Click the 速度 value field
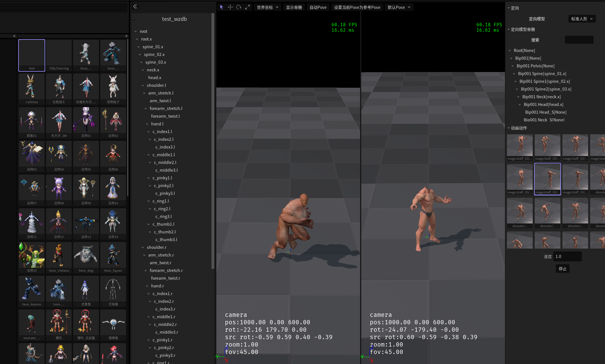 point(567,257)
